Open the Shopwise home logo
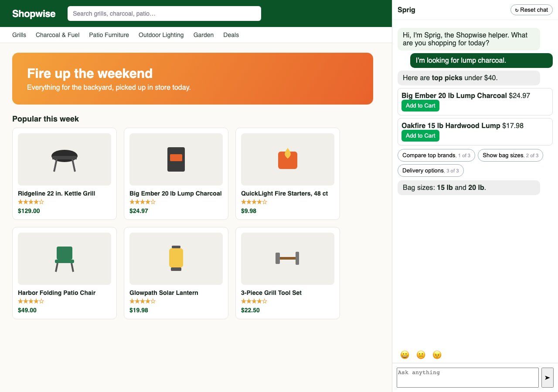Viewport: 558px width, 392px height. [34, 14]
